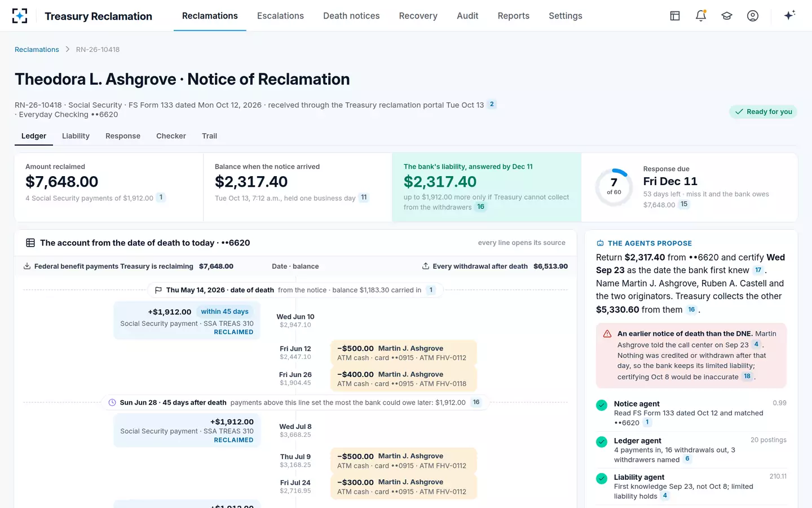
Task: Click the warning triangle in earlier notice alert
Action: tap(607, 334)
